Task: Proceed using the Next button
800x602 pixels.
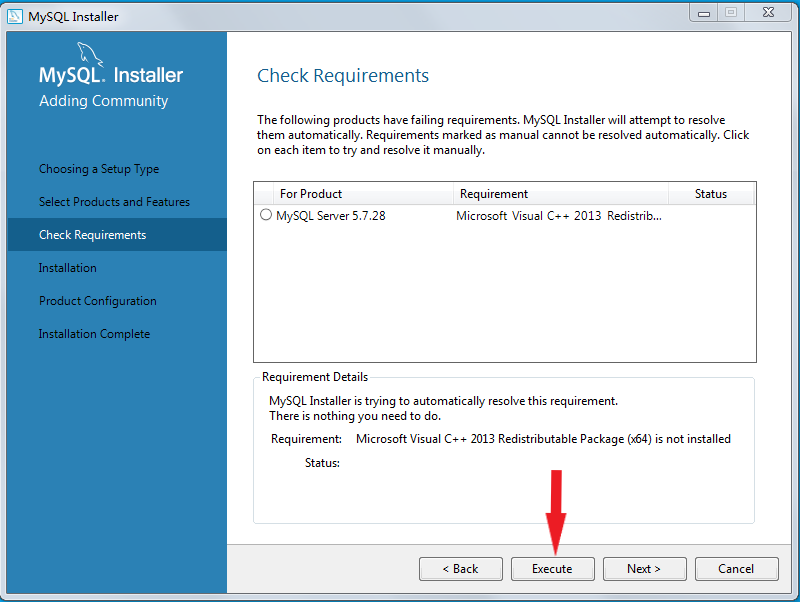Action: pyautogui.click(x=644, y=569)
